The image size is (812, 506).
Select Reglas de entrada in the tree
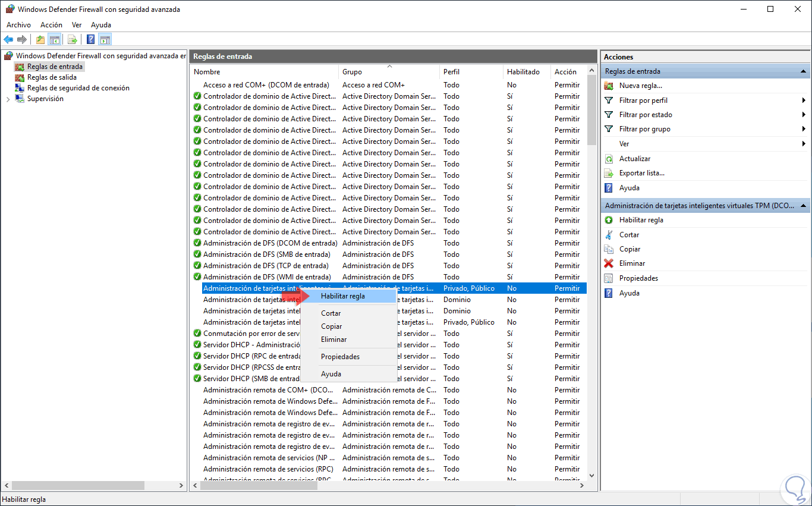55,67
